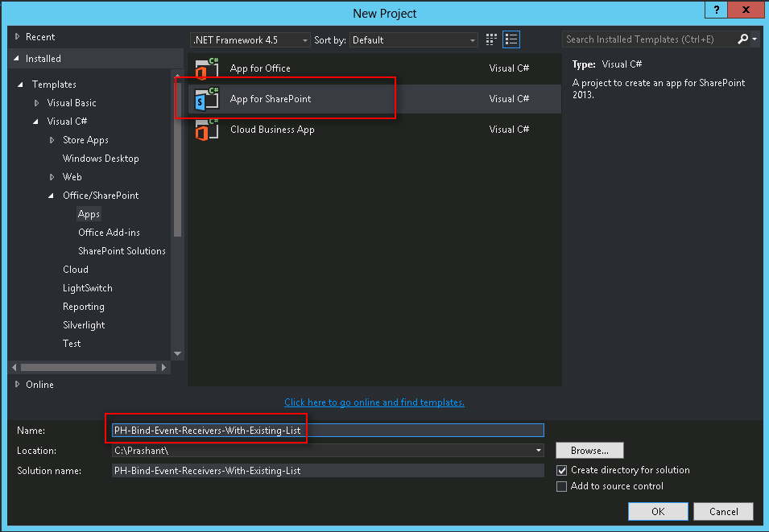The image size is (769, 532).
Task: Switch to small icons view
Action: [x=491, y=39]
